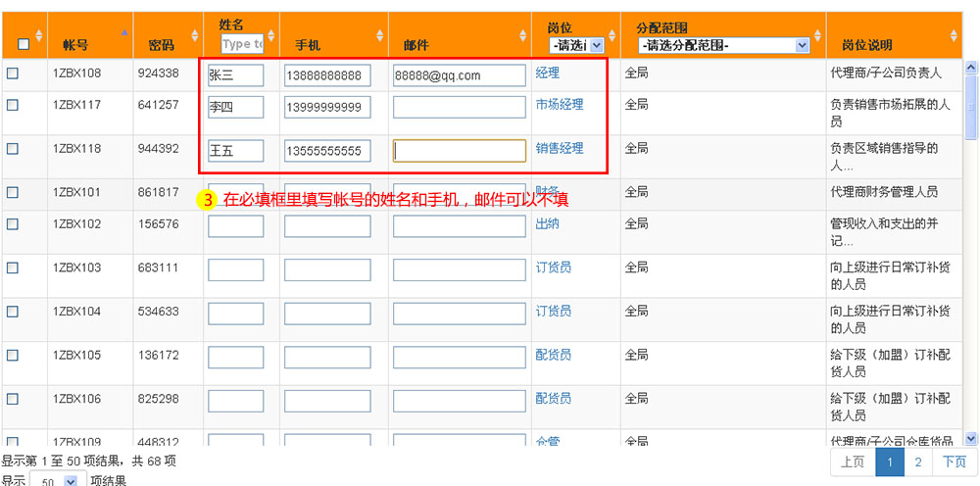The width and height of the screenshot is (980, 486).
Task: Open 订货员 link in row 1ZBX104
Action: click(x=553, y=311)
